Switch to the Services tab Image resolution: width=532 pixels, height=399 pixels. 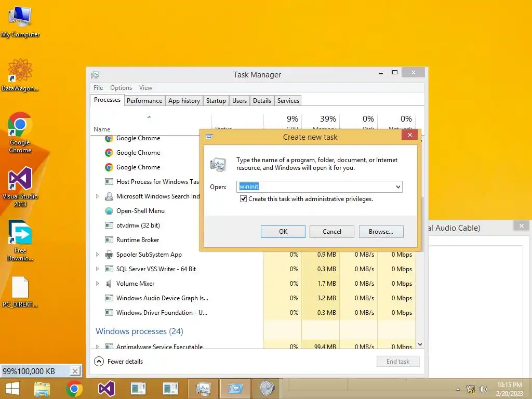tap(288, 101)
